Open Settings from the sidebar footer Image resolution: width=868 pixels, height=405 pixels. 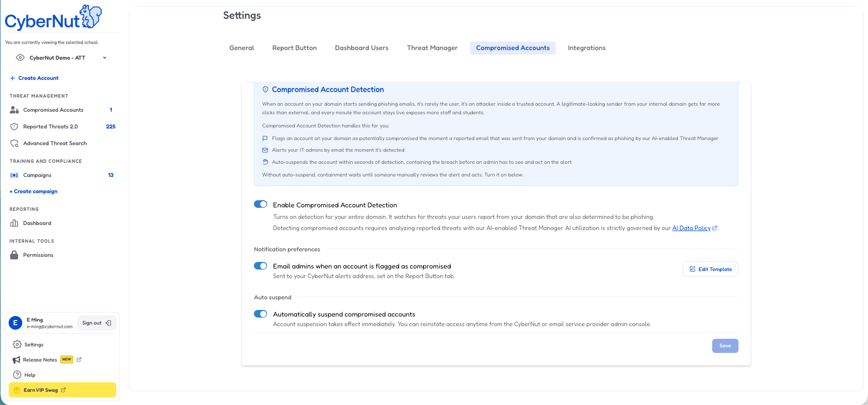click(34, 344)
